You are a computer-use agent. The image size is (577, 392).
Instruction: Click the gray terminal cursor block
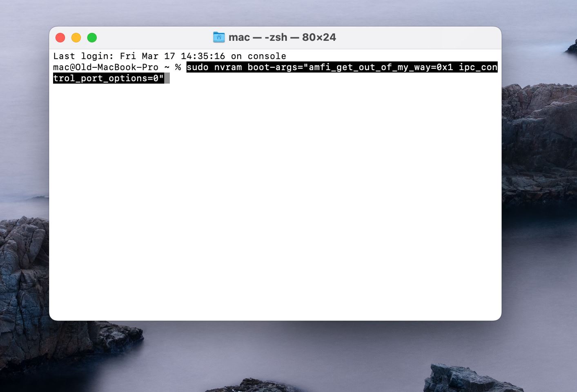pos(167,78)
